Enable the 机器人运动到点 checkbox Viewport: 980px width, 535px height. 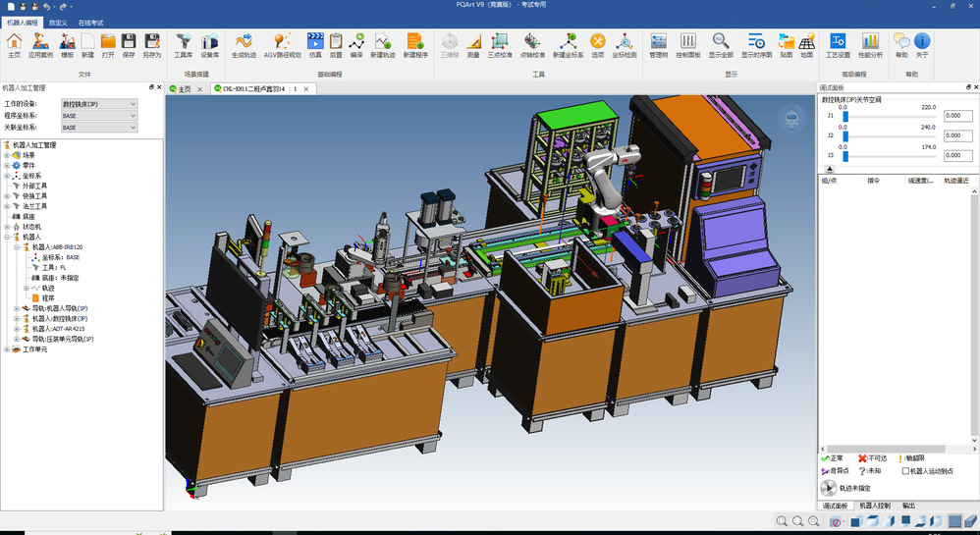(x=906, y=470)
